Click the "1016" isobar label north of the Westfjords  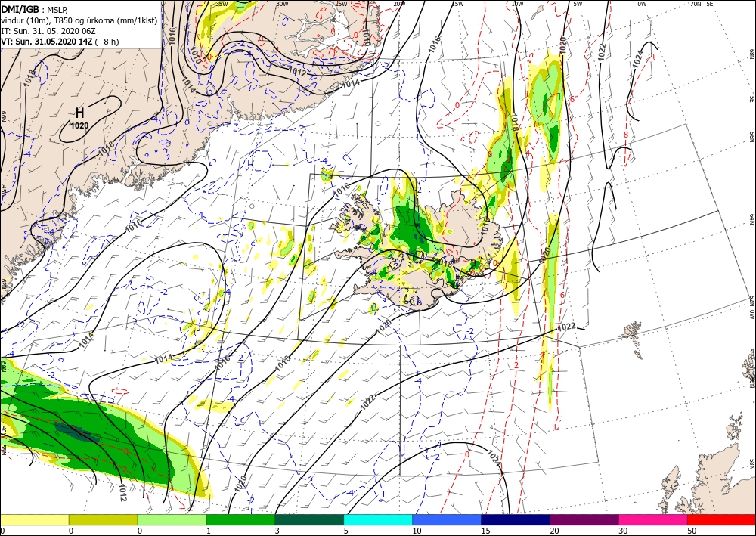[342, 191]
